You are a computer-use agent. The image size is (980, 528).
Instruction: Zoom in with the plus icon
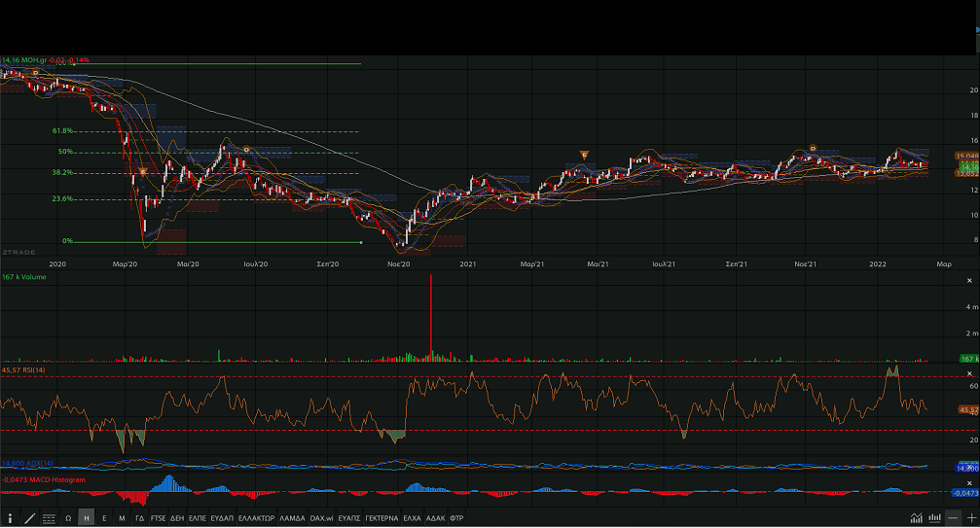tap(971, 517)
